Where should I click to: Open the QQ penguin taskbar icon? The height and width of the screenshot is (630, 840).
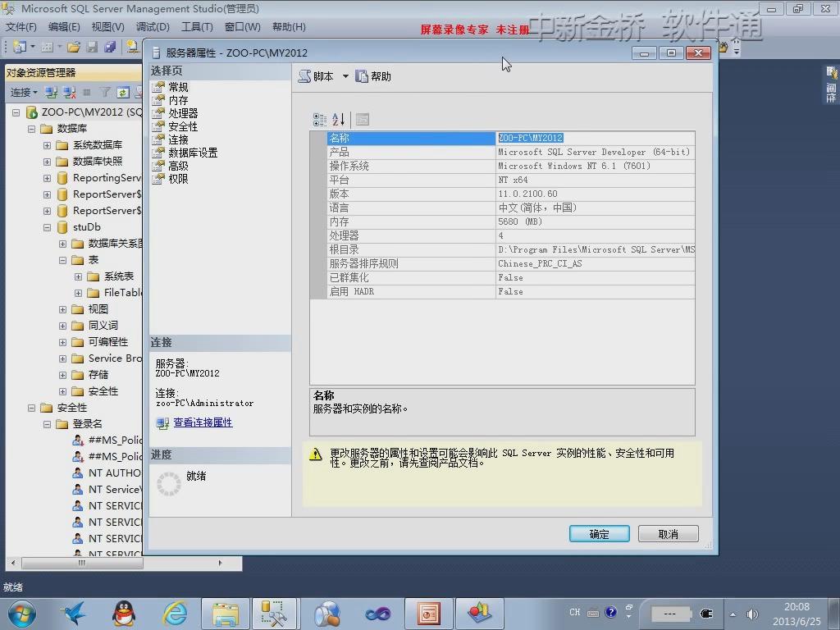(x=124, y=614)
